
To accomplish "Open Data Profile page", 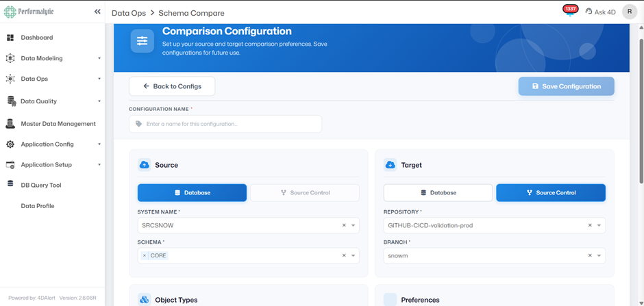I will (38, 206).
